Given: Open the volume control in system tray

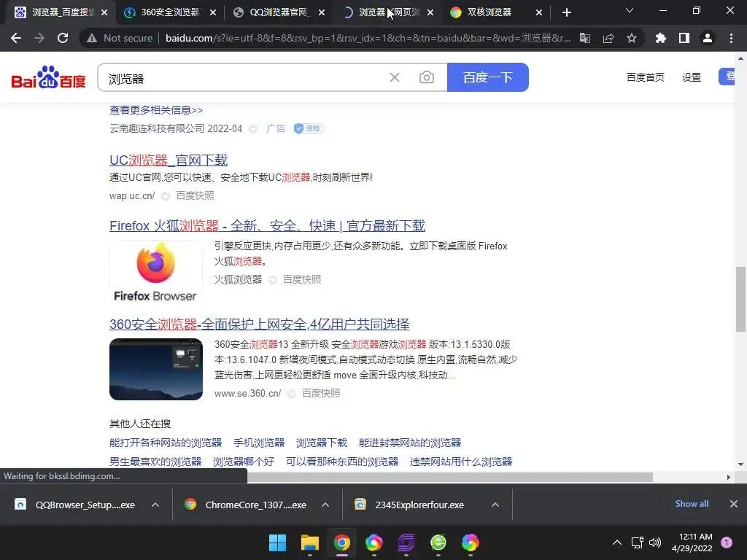Looking at the screenshot, I should [656, 542].
